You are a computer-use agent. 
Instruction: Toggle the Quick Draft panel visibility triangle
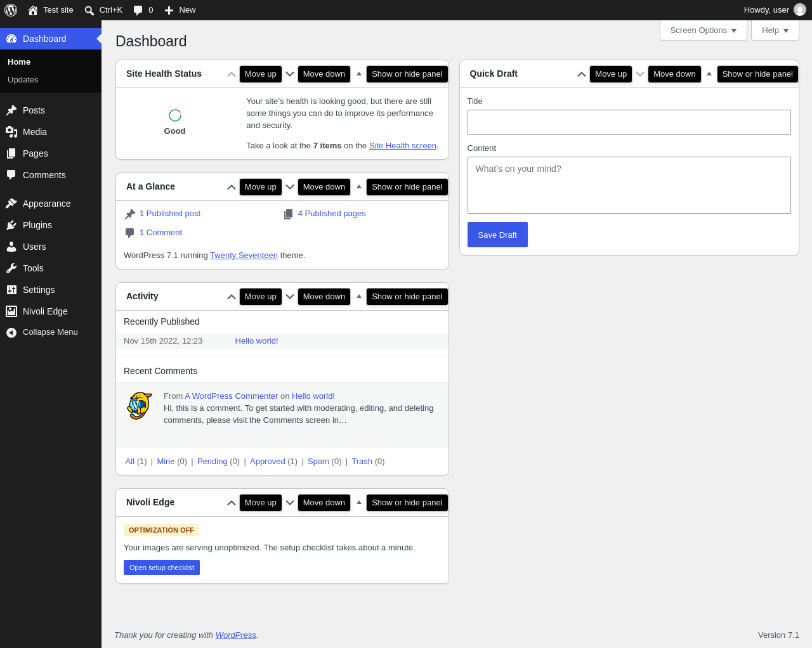click(709, 74)
